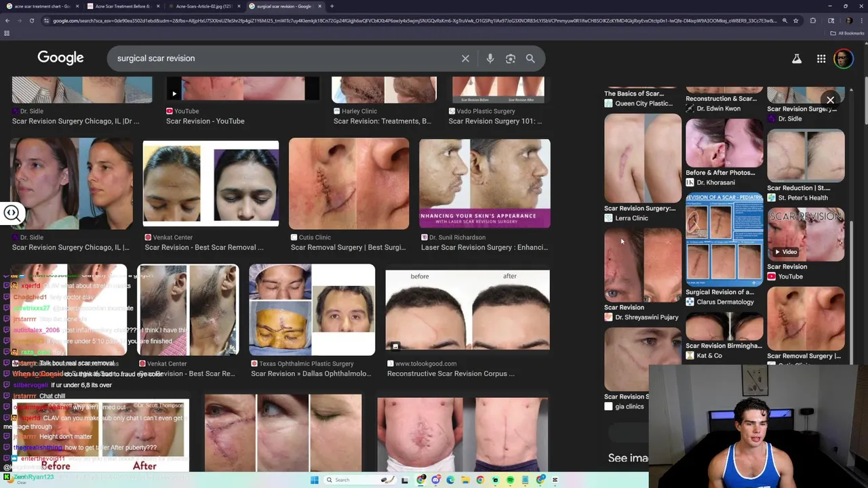This screenshot has width=868, height=488.
Task: Open Texas Ophthalmic Plastic Surgery result link
Action: pos(311,373)
